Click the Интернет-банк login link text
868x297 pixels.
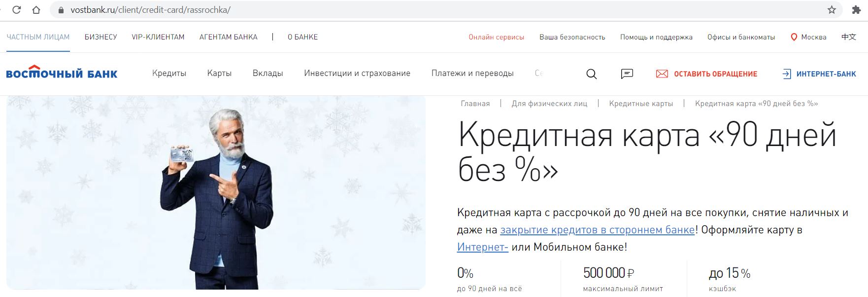pyautogui.click(x=827, y=74)
